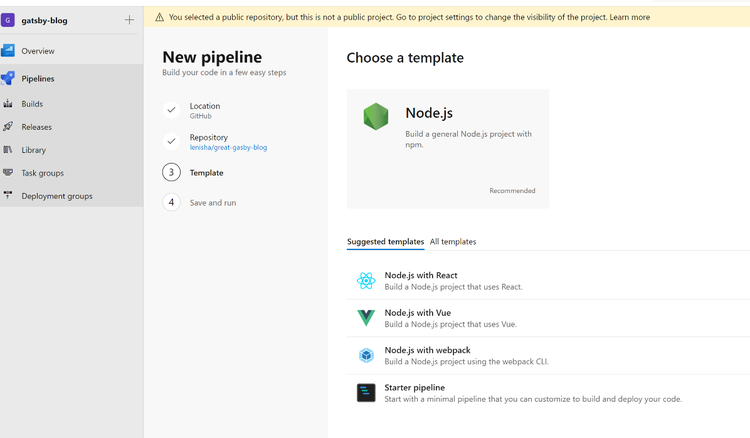Viewport: 750px width, 438px height.
Task: Click 'Start with a minimal pipeline' description
Action: tap(533, 399)
